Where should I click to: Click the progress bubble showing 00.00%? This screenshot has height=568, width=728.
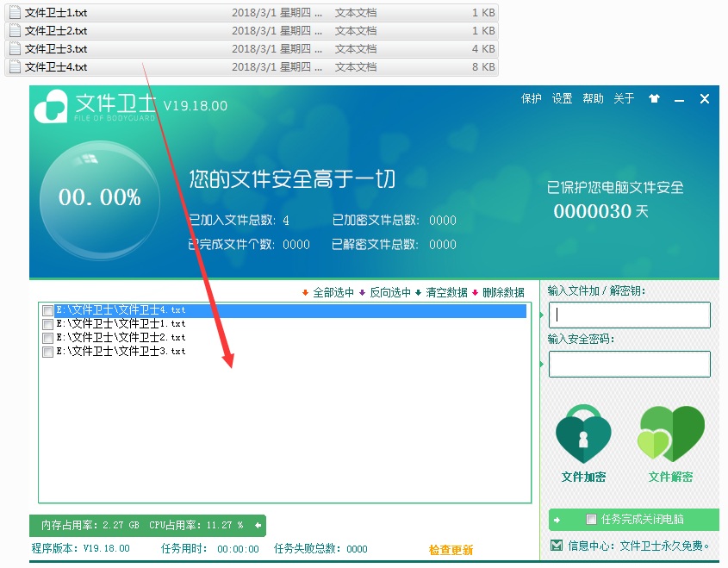point(99,200)
